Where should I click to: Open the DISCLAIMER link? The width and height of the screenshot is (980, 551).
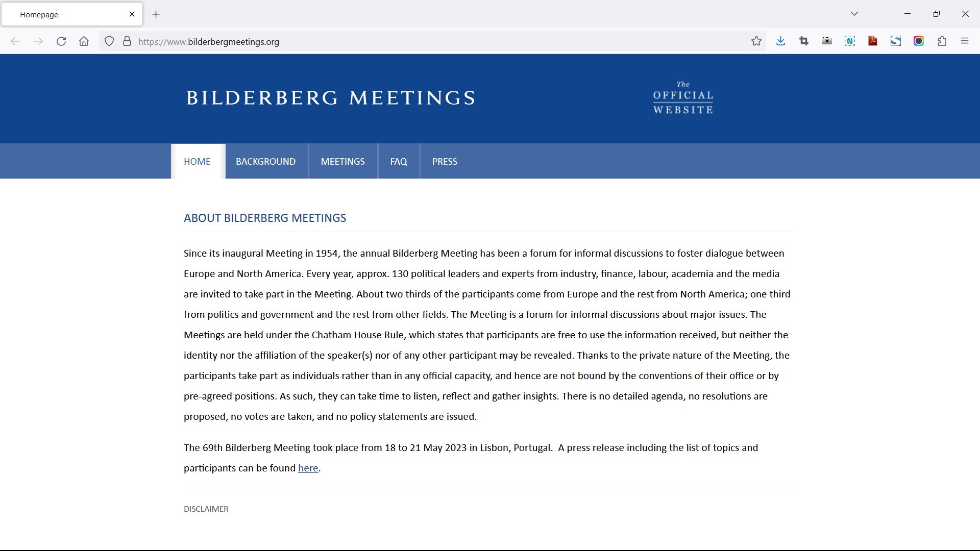[x=206, y=509]
